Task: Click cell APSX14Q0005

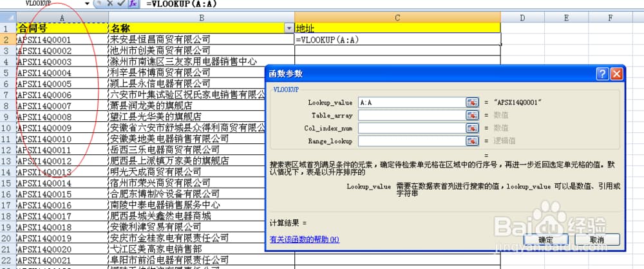Action: [x=62, y=84]
